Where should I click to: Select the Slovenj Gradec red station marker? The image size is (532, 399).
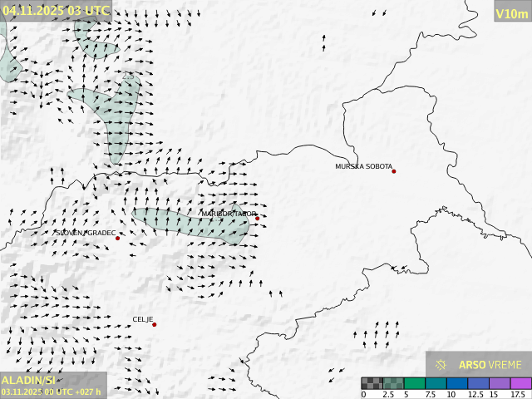pos(117,239)
